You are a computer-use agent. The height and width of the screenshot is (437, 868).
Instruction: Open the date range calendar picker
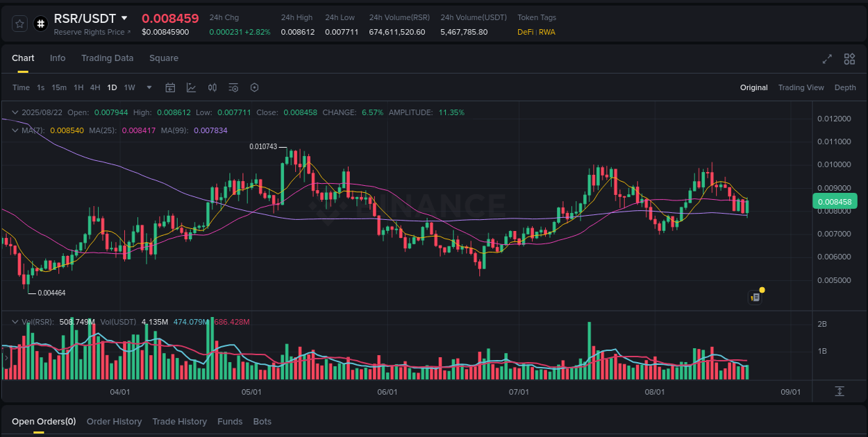[170, 87]
